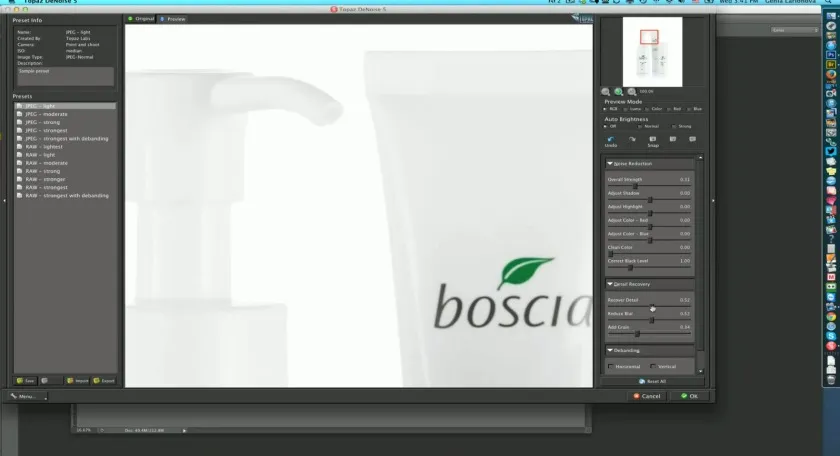Collapse the Noise Reduction section
Screen dimensions: 840x456
611,163
